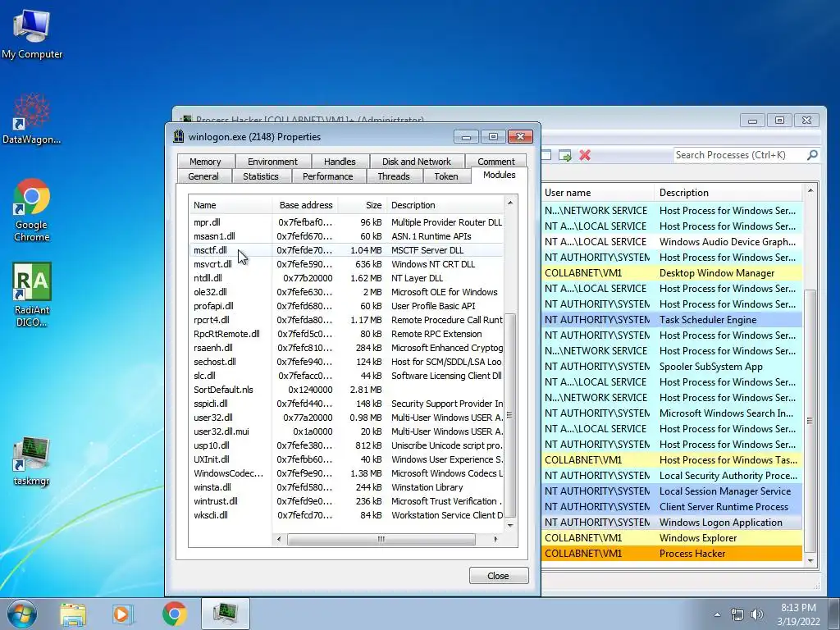Select the Windows Logon Application row

pyautogui.click(x=672, y=523)
